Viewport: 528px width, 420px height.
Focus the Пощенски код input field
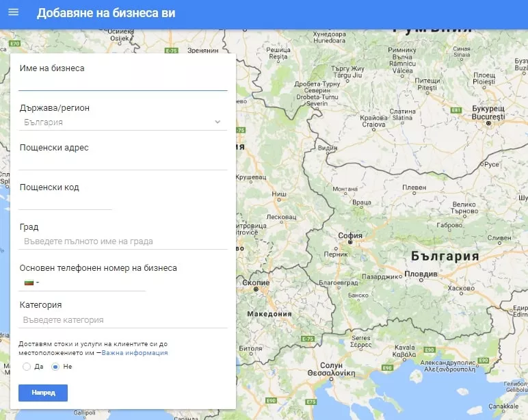(x=66, y=202)
